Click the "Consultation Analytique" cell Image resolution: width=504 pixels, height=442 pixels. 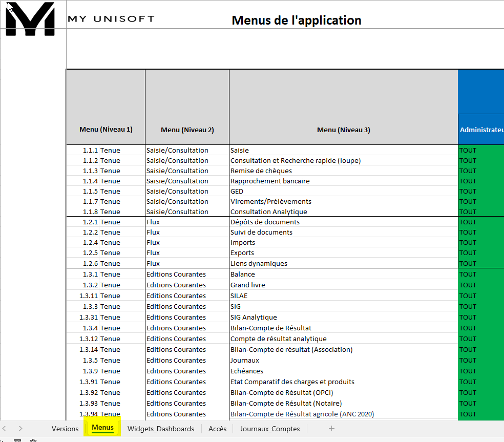[x=344, y=212]
